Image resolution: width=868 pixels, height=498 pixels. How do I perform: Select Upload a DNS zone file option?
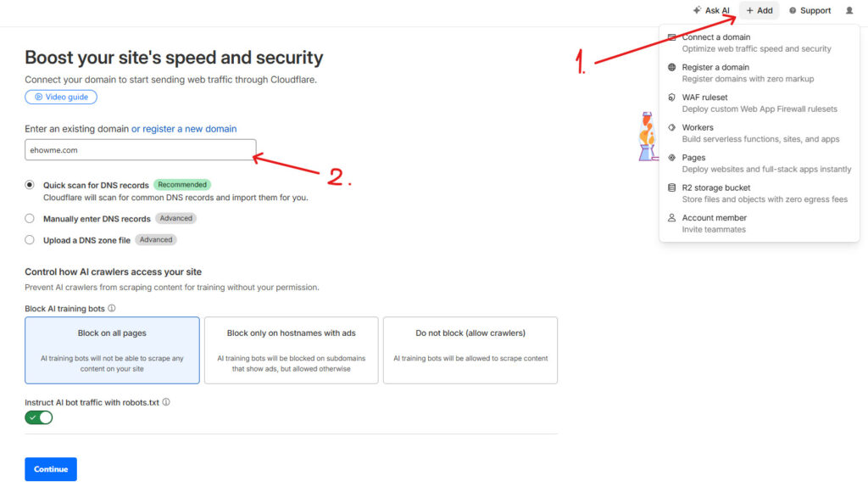tap(30, 240)
